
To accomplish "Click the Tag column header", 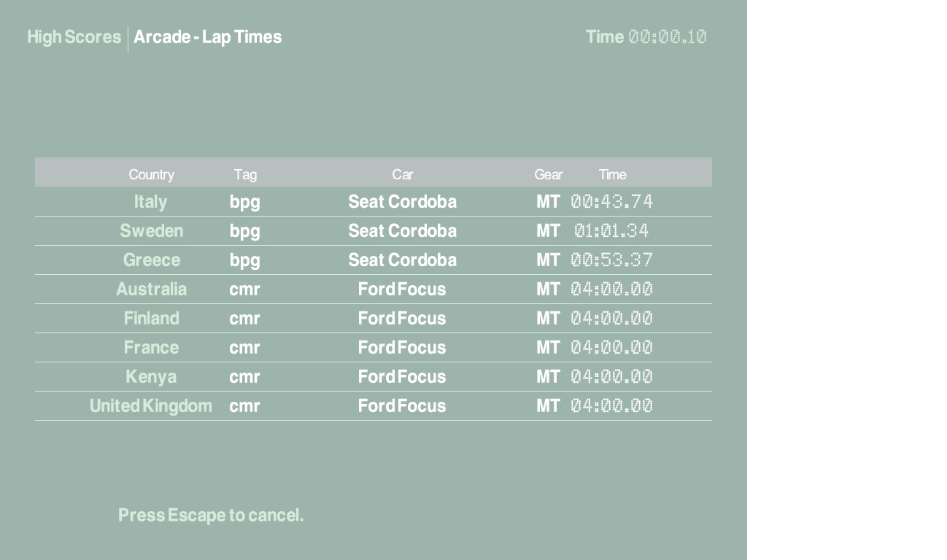I will [x=245, y=174].
